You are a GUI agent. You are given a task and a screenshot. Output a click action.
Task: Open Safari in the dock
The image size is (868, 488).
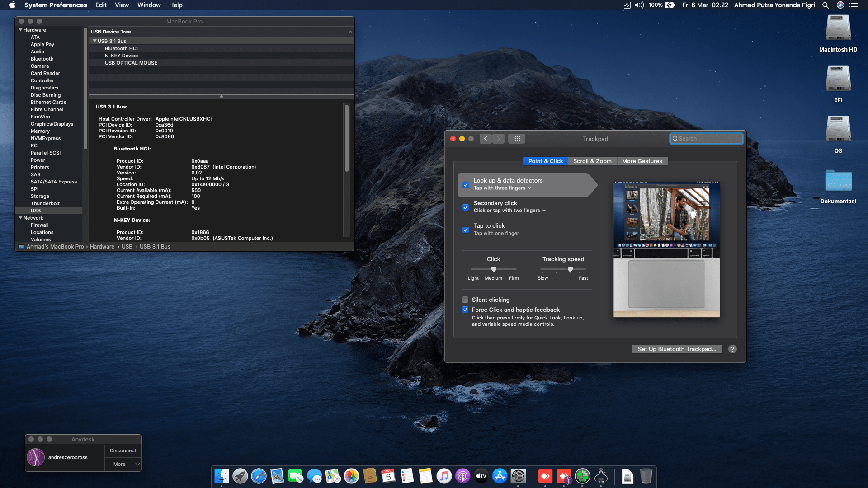(259, 476)
